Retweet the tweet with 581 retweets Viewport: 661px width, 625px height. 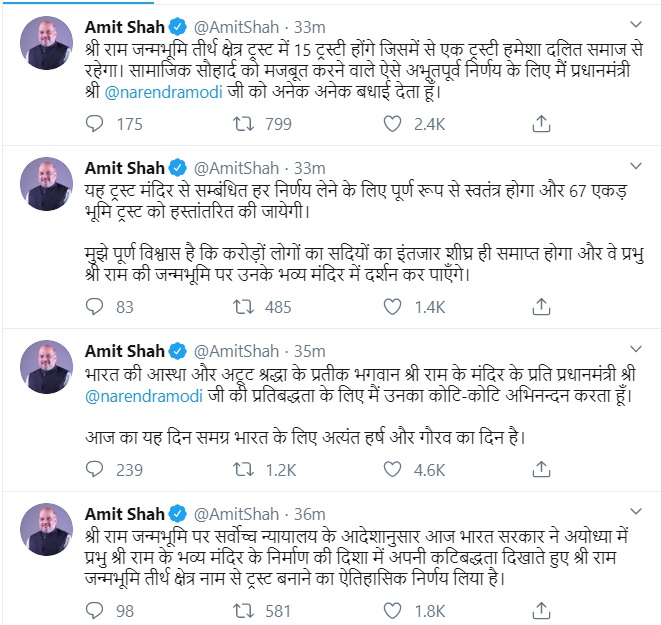[243, 611]
